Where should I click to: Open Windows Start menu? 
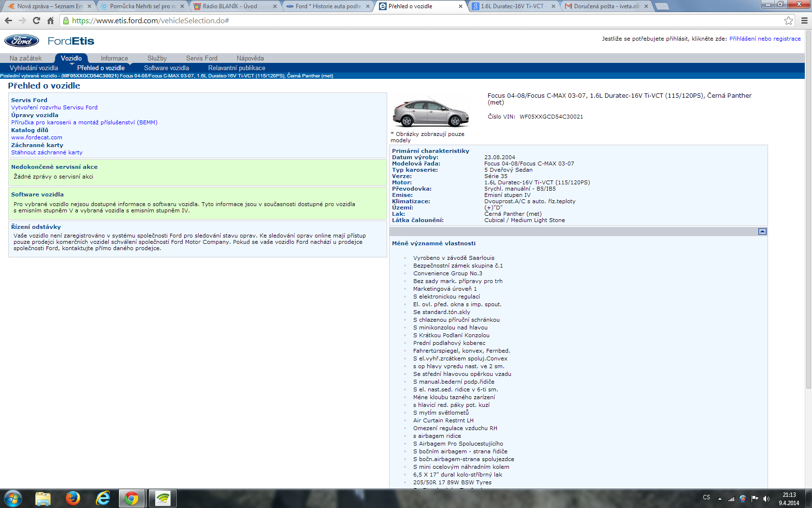click(x=13, y=498)
